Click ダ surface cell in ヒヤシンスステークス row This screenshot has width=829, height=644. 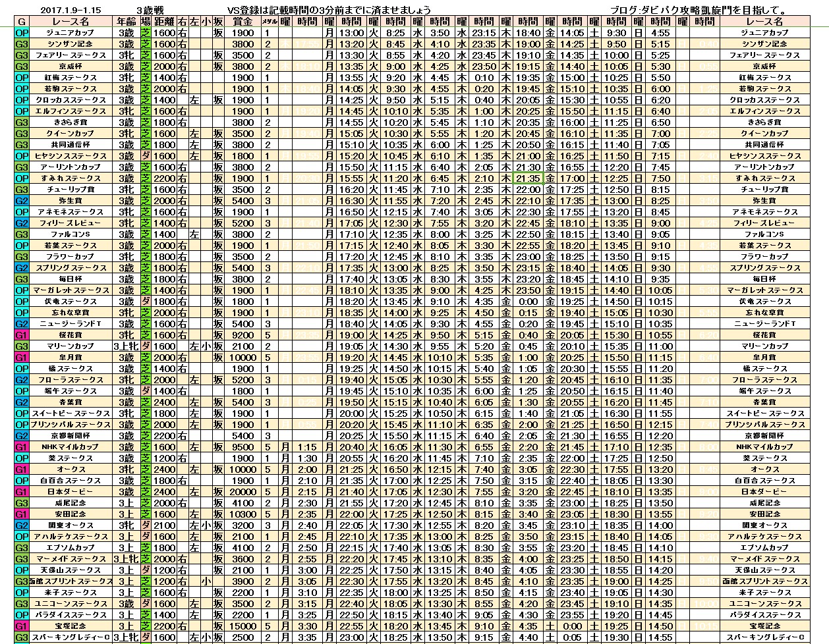pos(146,156)
